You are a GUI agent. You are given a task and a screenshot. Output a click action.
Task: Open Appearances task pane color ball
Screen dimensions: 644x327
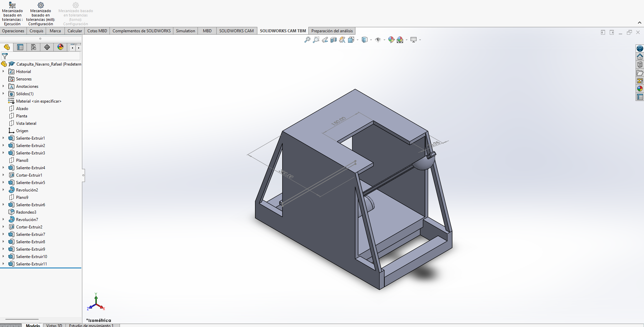point(640,89)
